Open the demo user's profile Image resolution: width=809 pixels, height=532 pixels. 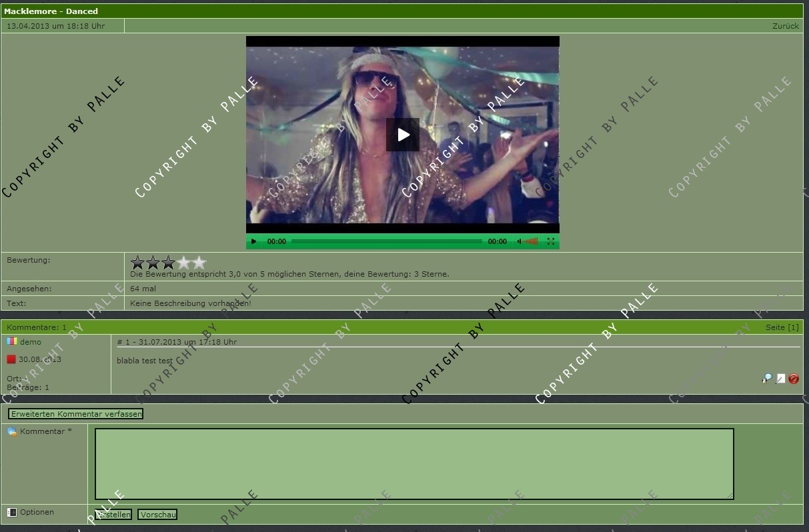click(x=31, y=342)
